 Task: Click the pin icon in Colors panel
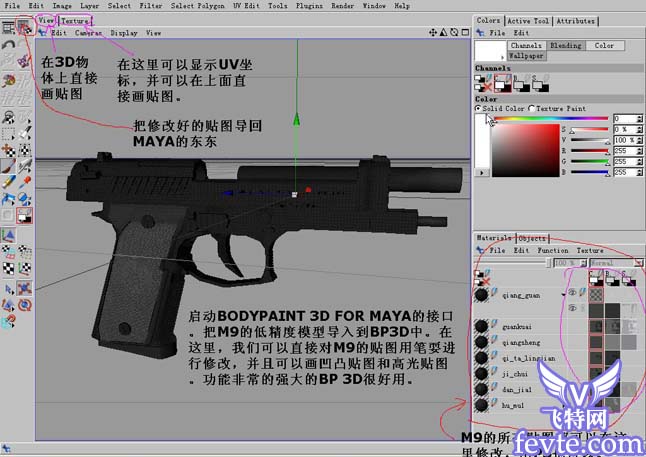(480, 33)
